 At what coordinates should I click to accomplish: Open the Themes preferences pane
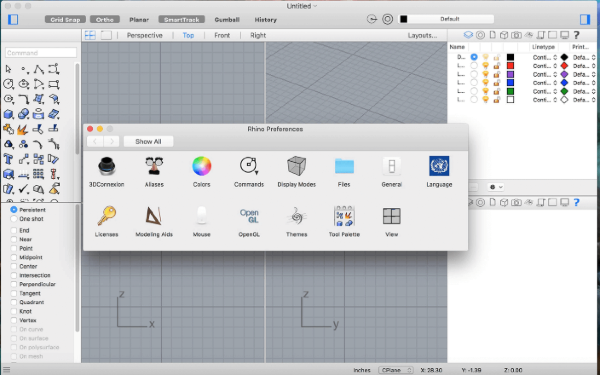[297, 222]
